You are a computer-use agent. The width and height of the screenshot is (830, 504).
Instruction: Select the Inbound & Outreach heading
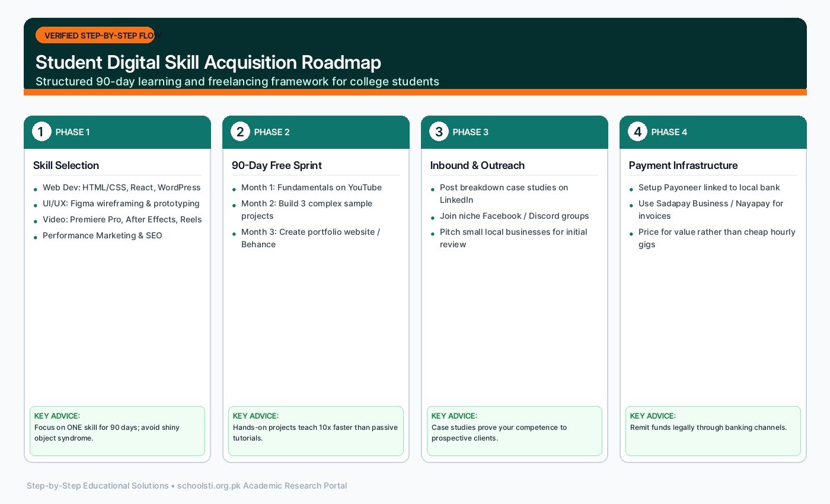click(477, 165)
